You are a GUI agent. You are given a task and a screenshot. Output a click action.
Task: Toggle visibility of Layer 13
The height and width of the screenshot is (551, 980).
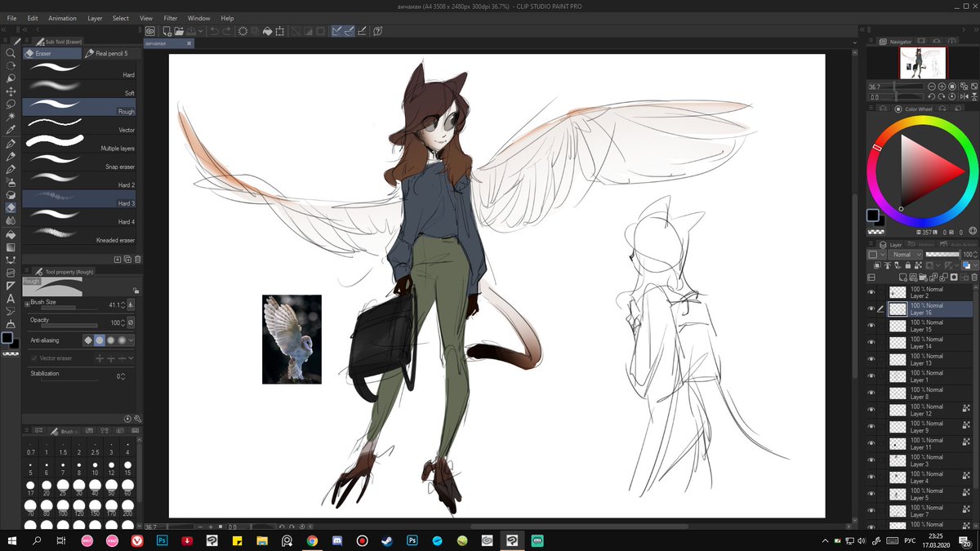tap(871, 359)
